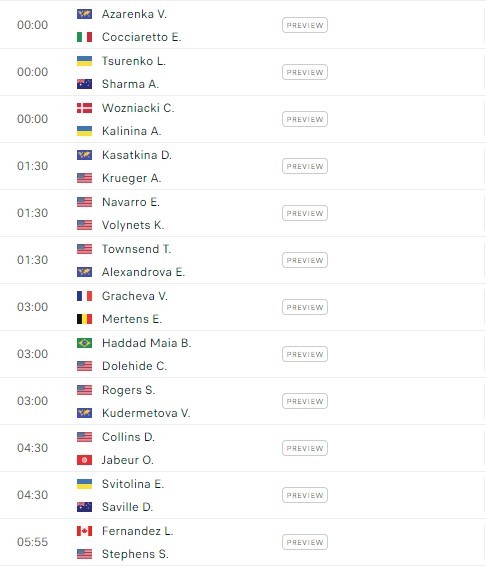Select player Townsend T.
This screenshot has height=570, width=486.
[136, 249]
